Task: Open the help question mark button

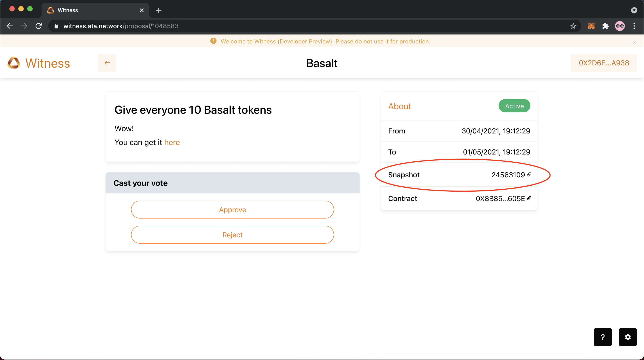Action: [603, 337]
